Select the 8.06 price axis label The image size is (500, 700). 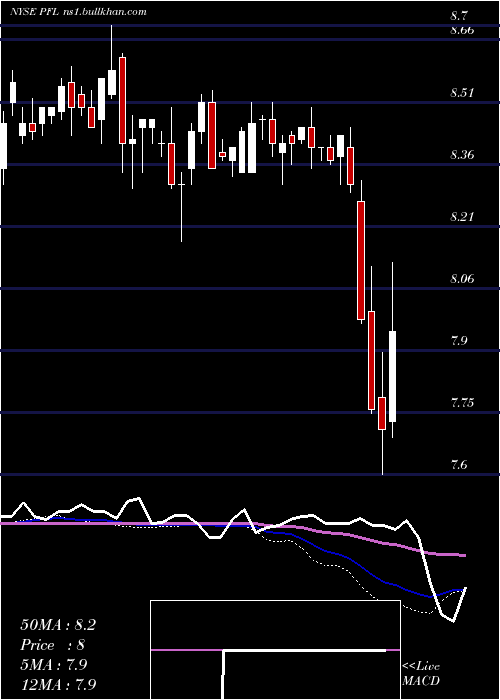pyautogui.click(x=462, y=279)
